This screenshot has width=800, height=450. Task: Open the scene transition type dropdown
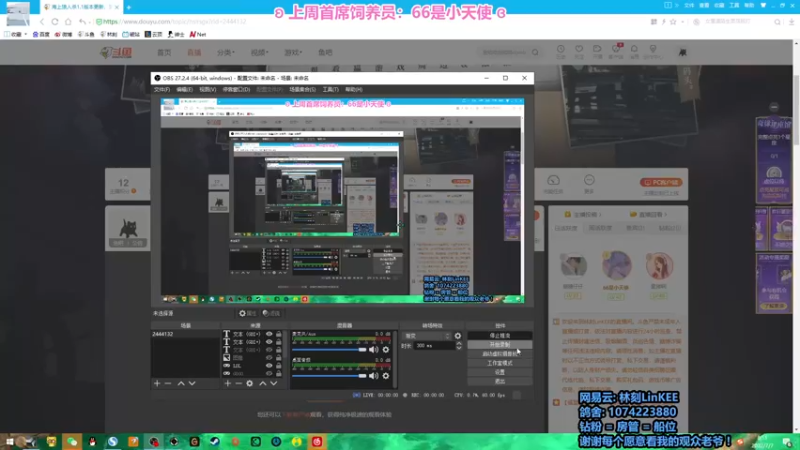click(x=428, y=336)
